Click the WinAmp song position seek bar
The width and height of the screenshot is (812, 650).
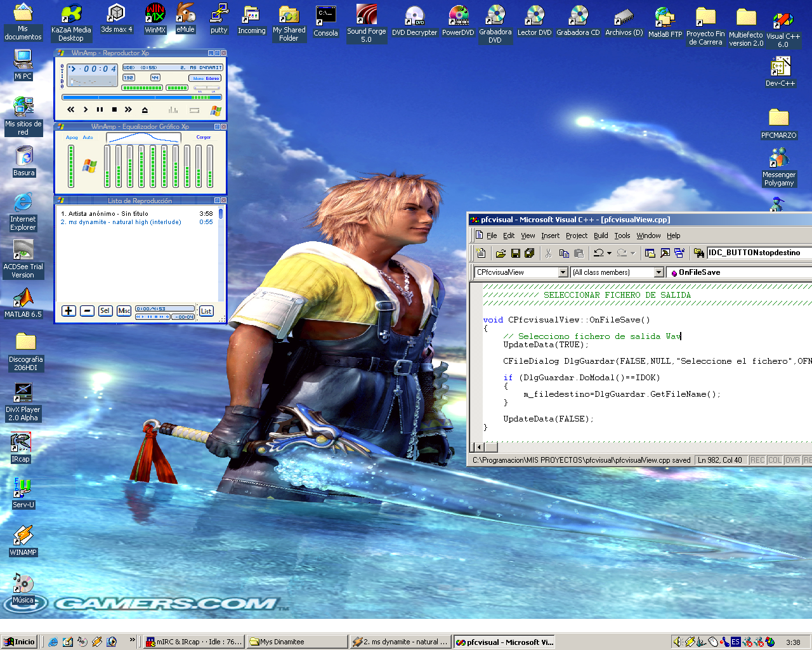click(142, 98)
